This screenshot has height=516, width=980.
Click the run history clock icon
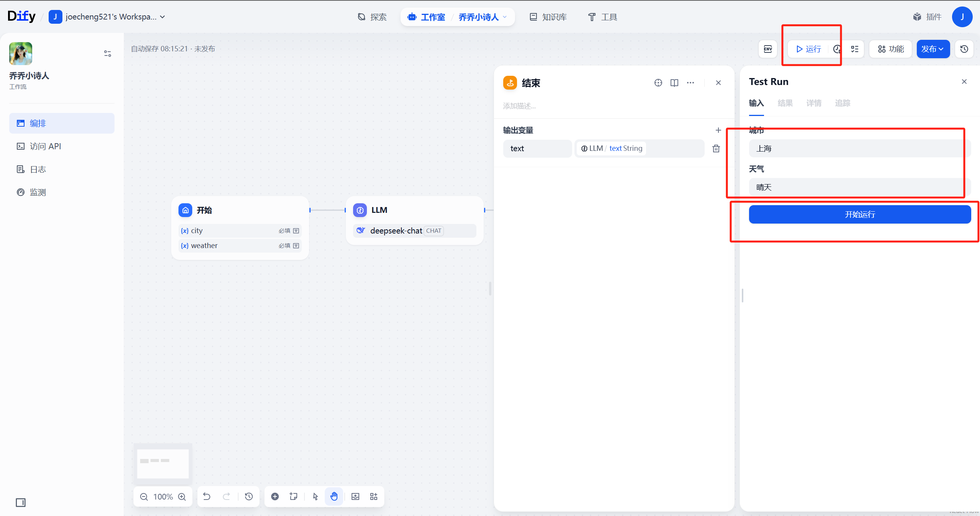click(837, 49)
